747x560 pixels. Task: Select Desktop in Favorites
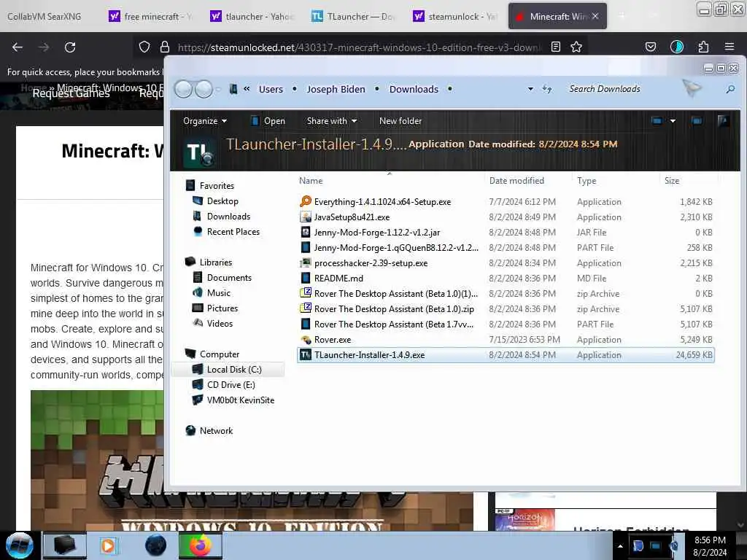[222, 201]
